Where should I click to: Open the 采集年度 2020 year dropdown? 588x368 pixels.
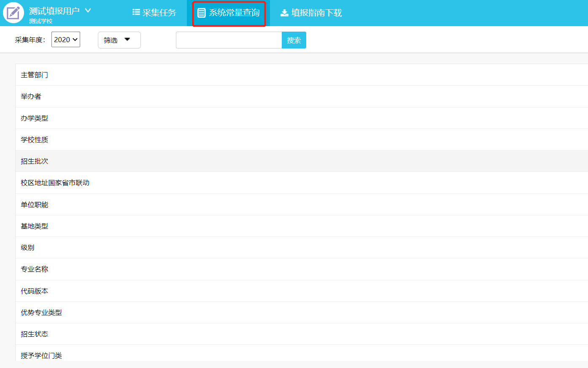click(66, 40)
